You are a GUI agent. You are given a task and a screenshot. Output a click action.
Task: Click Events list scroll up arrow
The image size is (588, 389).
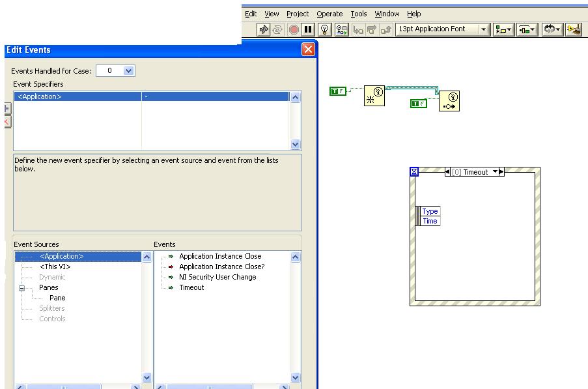point(295,257)
